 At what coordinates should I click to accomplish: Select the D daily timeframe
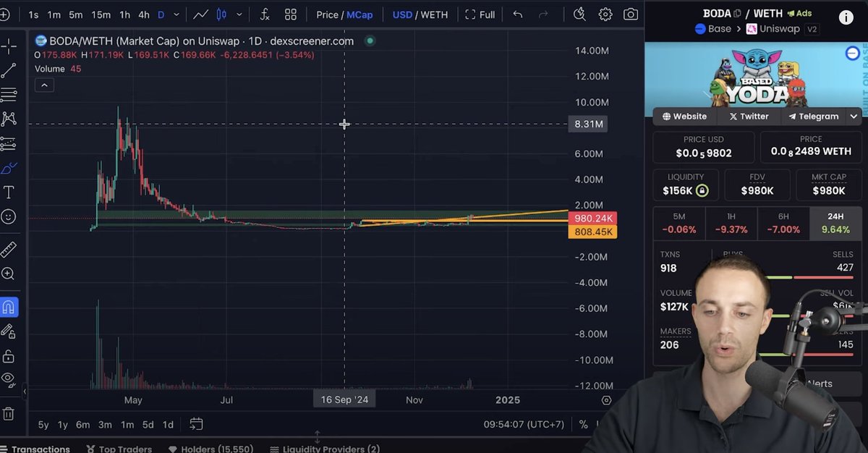[161, 14]
